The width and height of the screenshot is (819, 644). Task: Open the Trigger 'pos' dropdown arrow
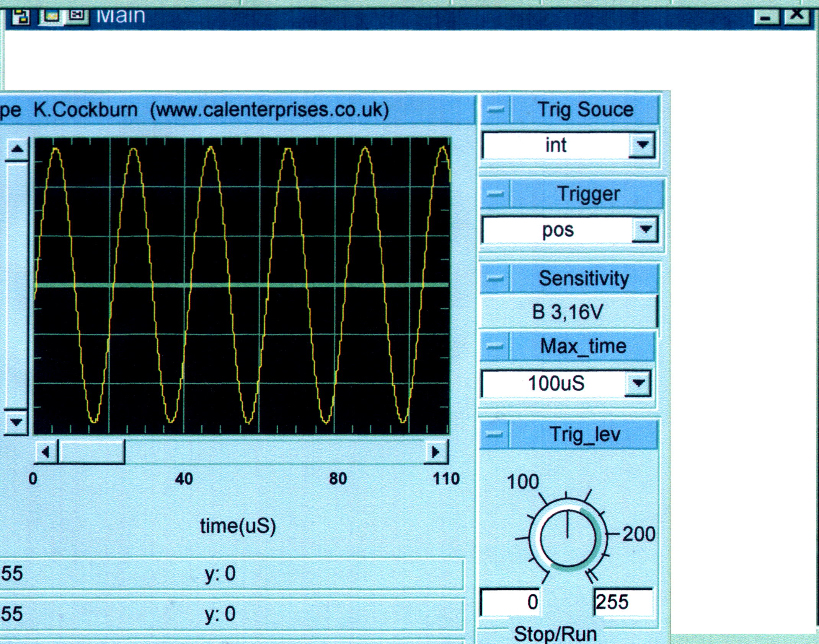[646, 229]
